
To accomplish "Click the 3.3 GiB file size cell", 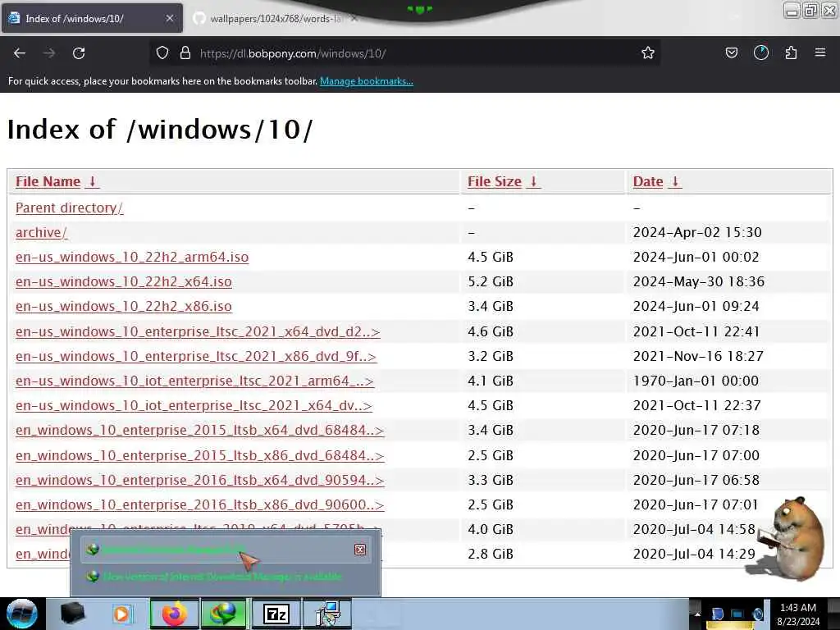I will tap(491, 480).
